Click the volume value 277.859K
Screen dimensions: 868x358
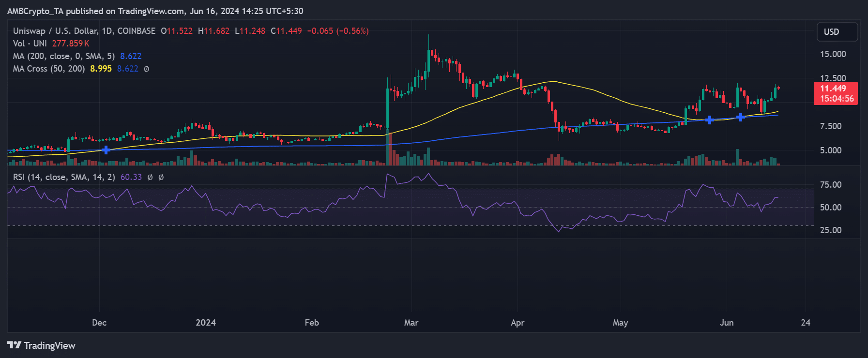tap(71, 44)
